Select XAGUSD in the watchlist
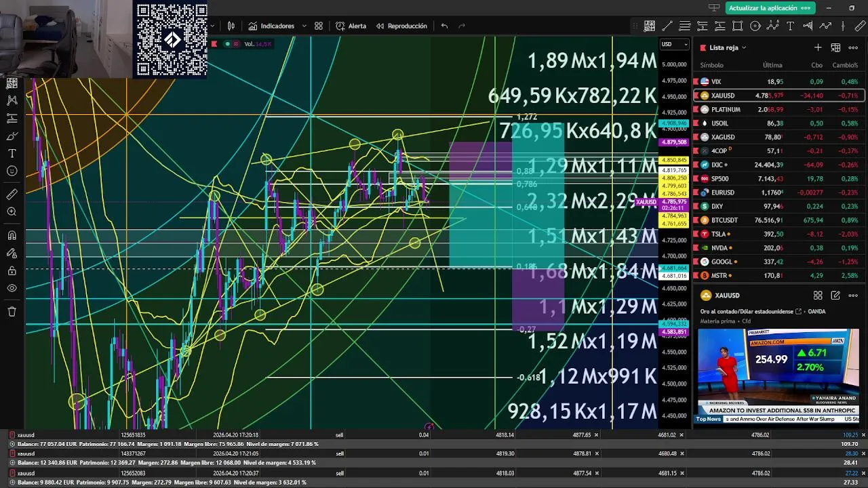 (778, 137)
